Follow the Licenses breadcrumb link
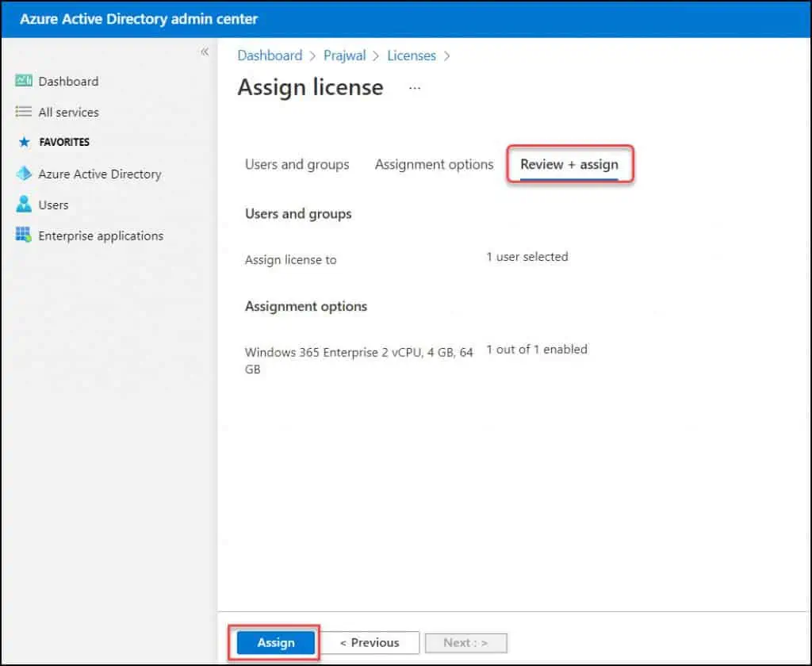This screenshot has height=666, width=812. 412,55
